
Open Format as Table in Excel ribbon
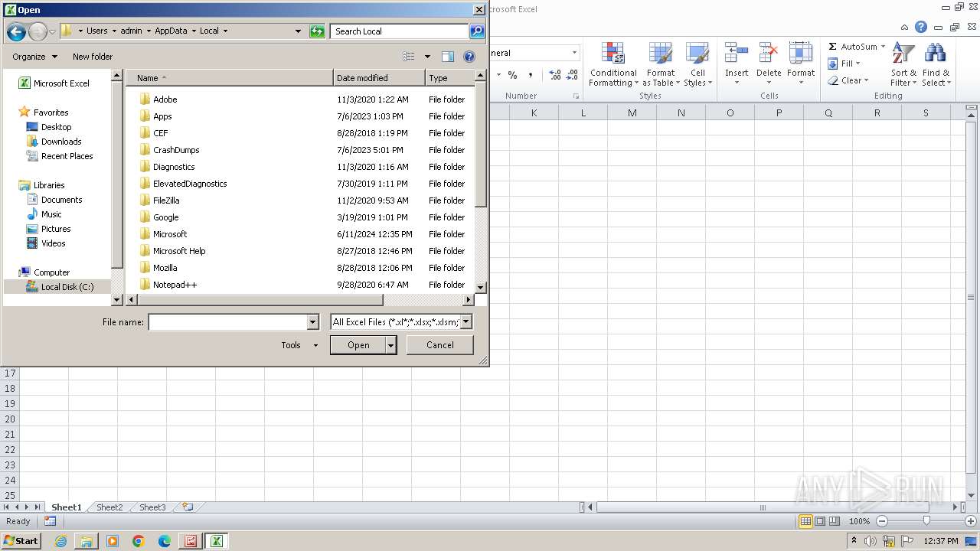[661, 65]
